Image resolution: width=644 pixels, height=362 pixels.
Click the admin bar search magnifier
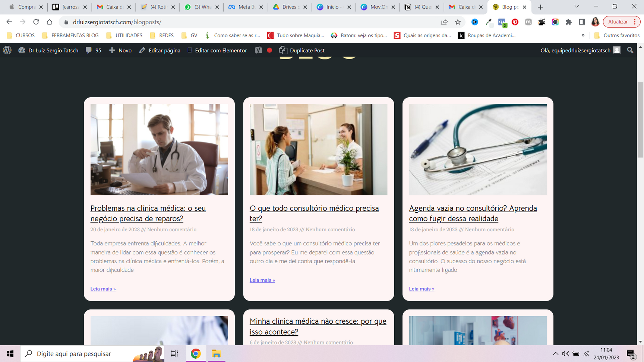pyautogui.click(x=630, y=50)
